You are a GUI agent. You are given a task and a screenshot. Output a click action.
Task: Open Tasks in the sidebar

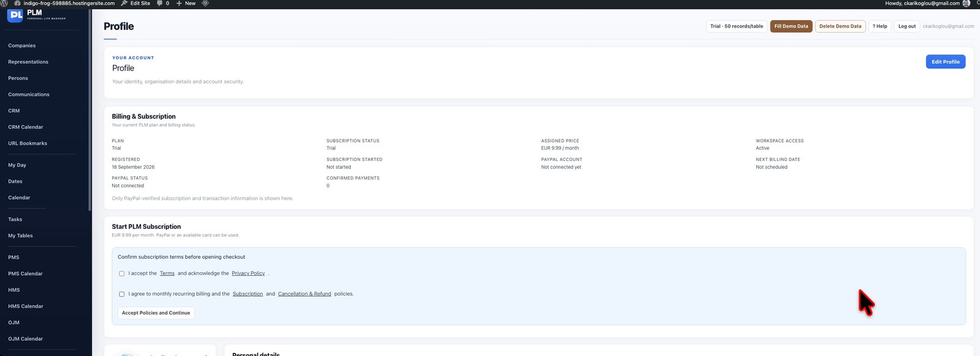pyautogui.click(x=15, y=220)
